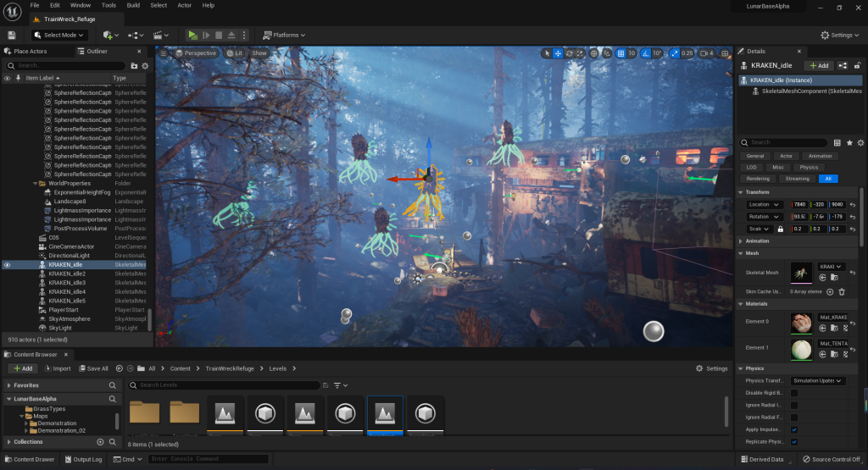Open the Skeletal Mesh thumbnail preview
The height and width of the screenshot is (470, 868).
(801, 272)
